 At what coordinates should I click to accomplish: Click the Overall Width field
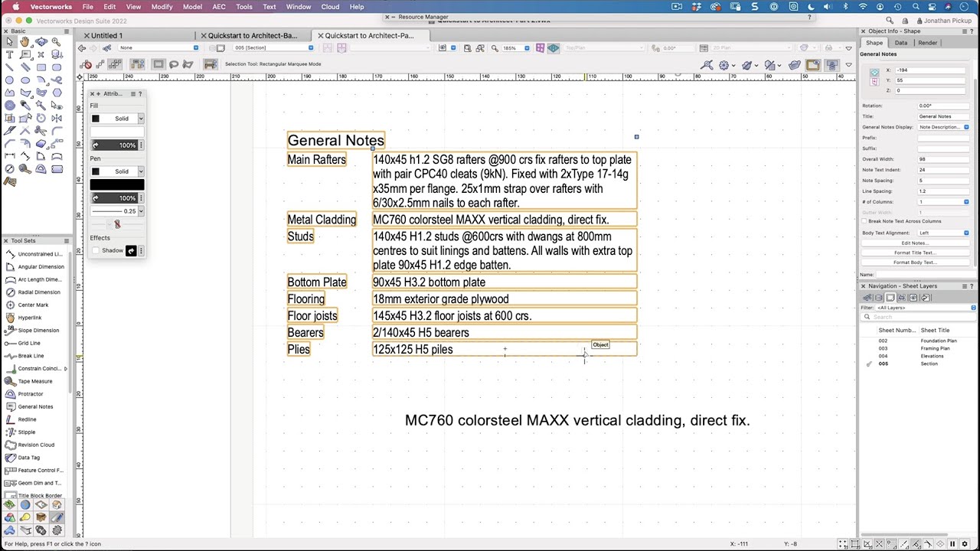coord(944,159)
